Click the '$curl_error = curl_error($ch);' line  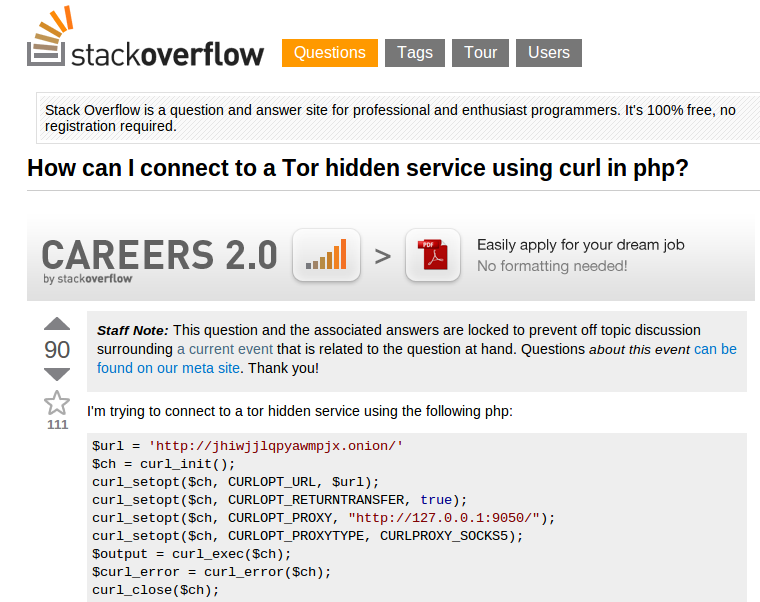coord(212,572)
